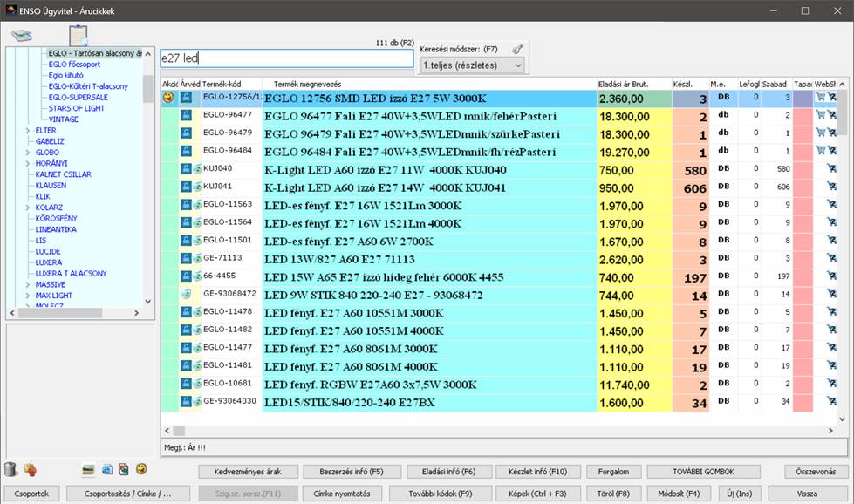Select LUXERA T ALACSONY in the tree

pos(71,273)
